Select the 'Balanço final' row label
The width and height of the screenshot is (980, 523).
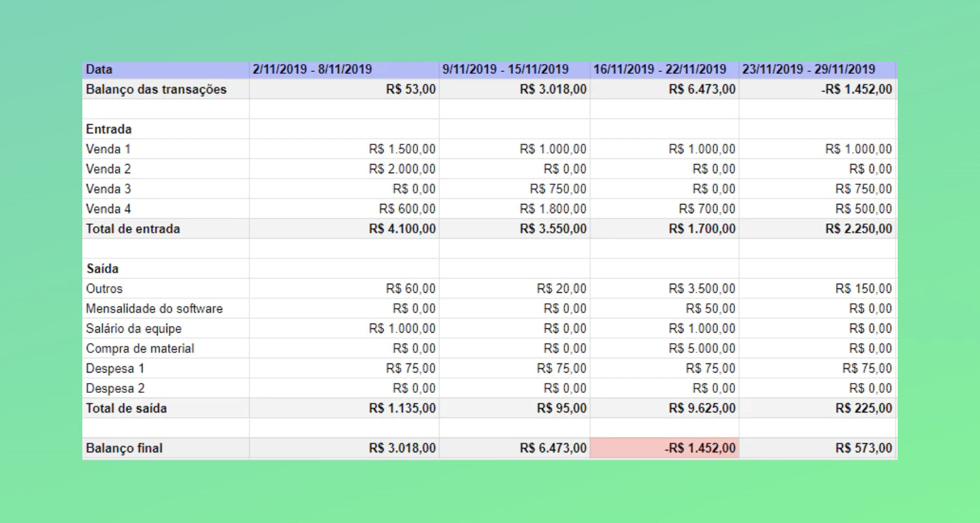[x=166, y=448]
